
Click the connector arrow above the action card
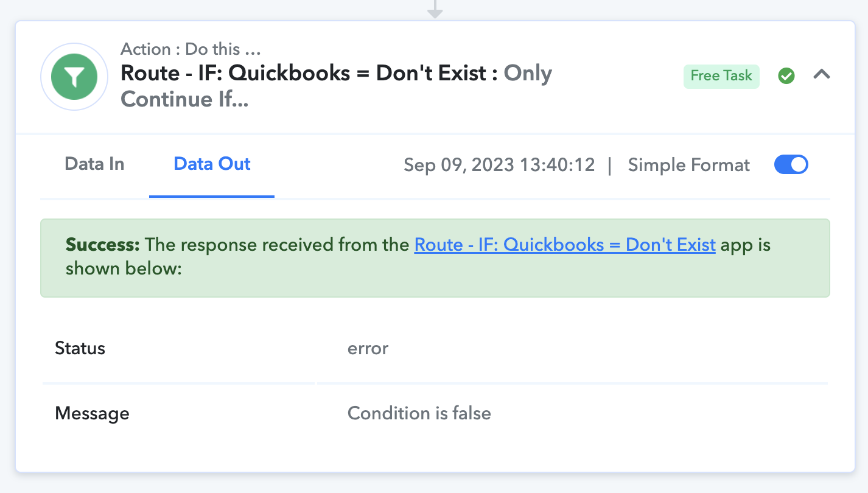click(434, 9)
